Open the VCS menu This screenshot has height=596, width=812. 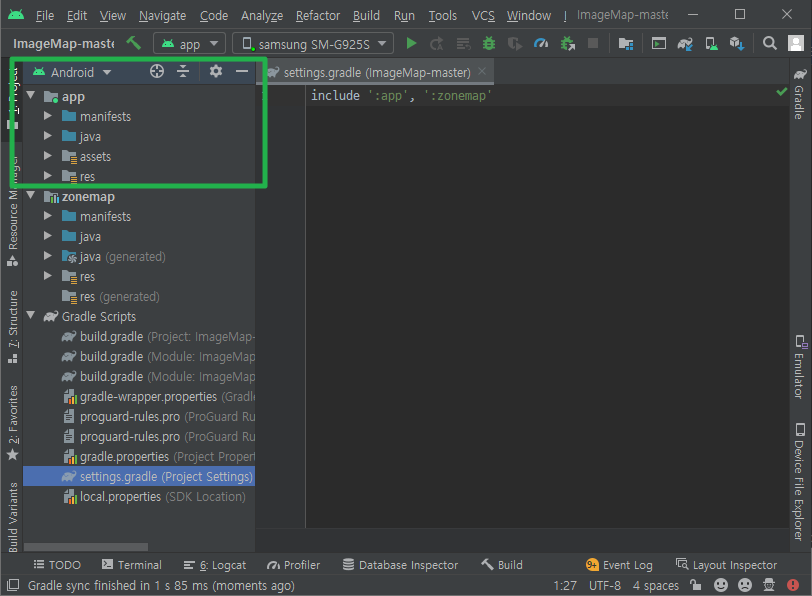tap(483, 16)
